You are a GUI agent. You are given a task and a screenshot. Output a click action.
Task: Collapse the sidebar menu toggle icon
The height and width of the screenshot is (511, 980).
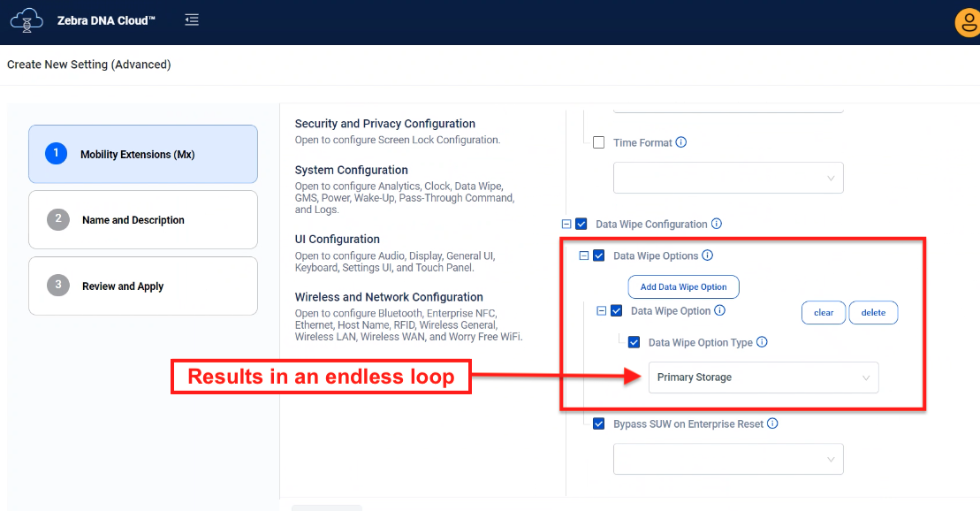coord(192,19)
